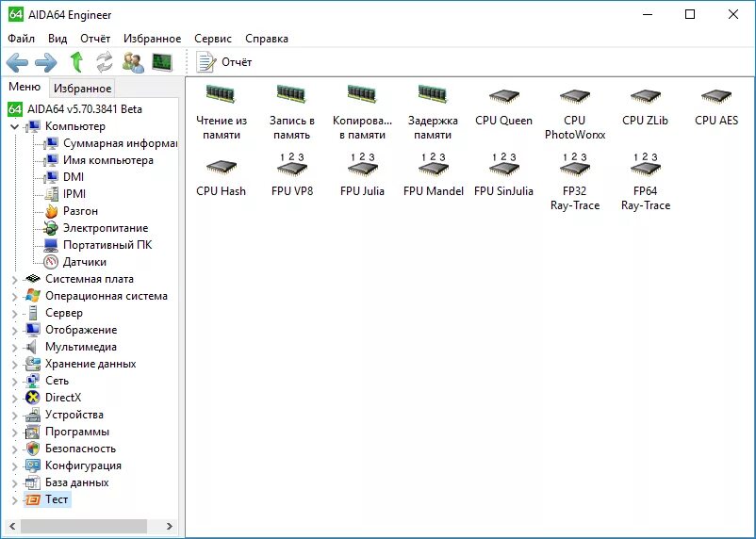Click the sidebar scroll left arrow
The width and height of the screenshot is (756, 539).
(x=12, y=526)
